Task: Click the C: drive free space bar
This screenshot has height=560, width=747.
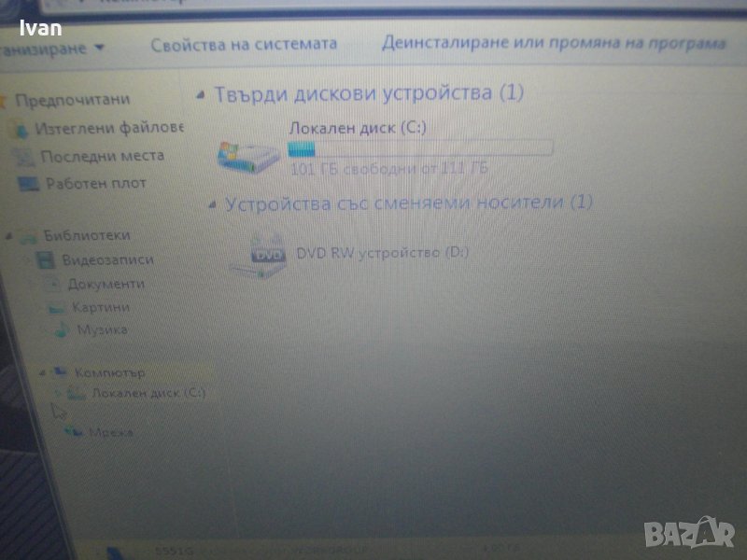Action: click(420, 148)
